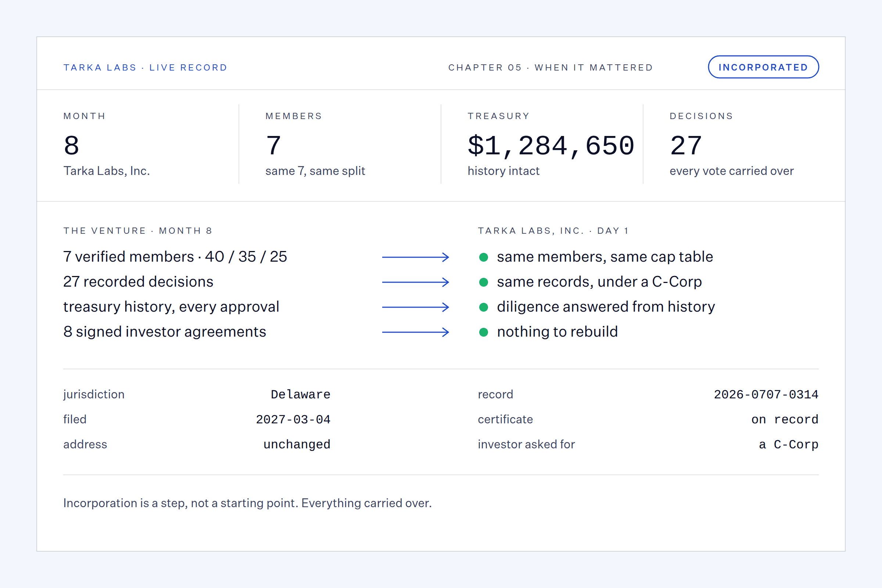Image resolution: width=882 pixels, height=588 pixels.
Task: Click 'same members, same cap table'
Action: 605,257
